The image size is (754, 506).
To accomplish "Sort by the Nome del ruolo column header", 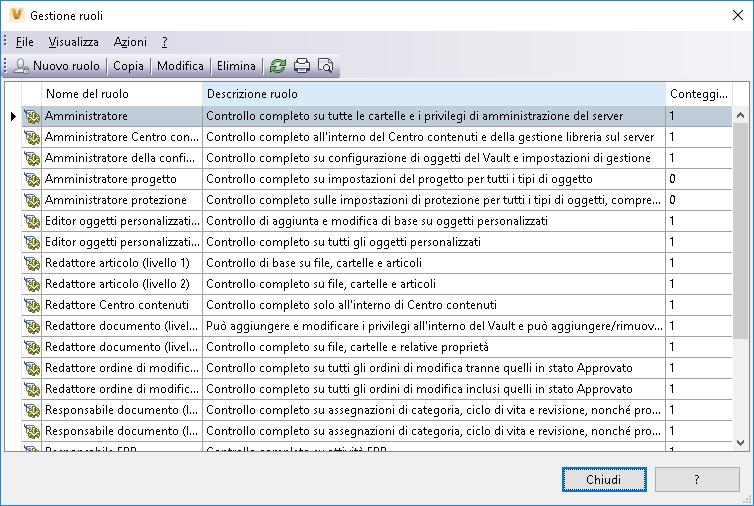I will [122, 94].
